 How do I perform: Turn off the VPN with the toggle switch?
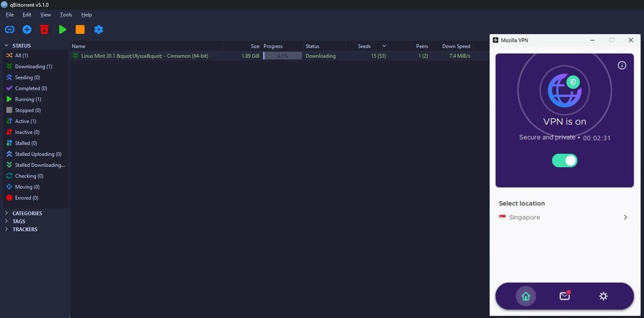564,160
